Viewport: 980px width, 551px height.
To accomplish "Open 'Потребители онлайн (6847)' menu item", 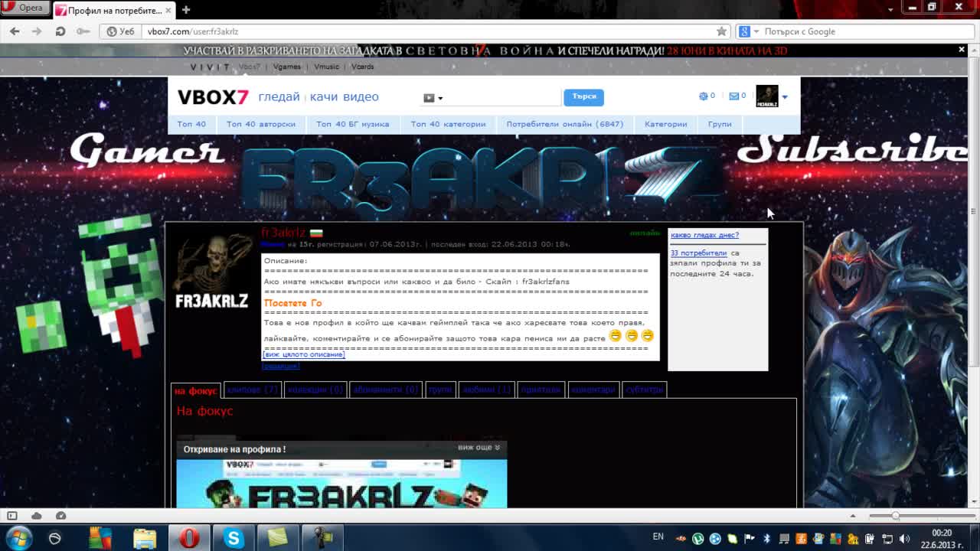I will (x=565, y=124).
